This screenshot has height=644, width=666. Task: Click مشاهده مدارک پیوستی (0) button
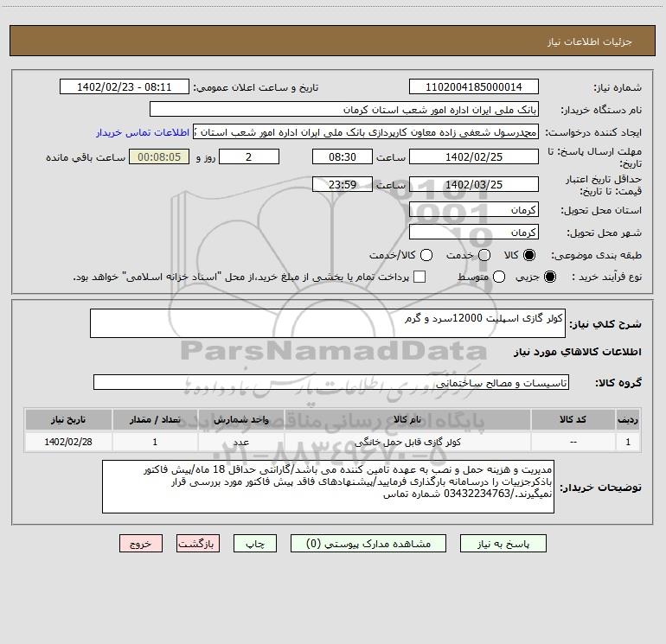(368, 544)
